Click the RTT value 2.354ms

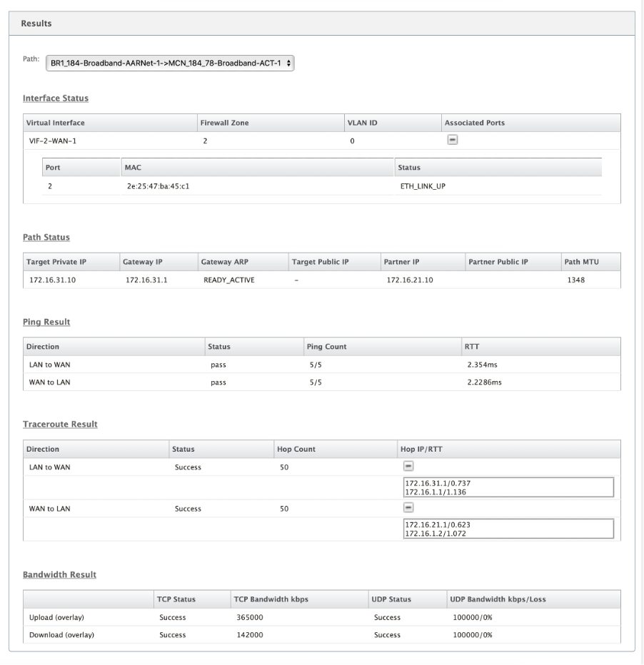pos(483,365)
